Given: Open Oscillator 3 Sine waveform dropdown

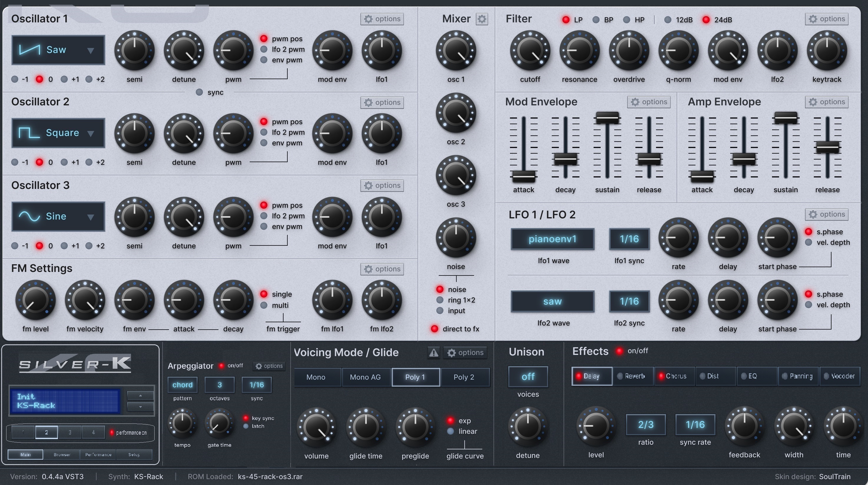Looking at the screenshot, I should 58,216.
